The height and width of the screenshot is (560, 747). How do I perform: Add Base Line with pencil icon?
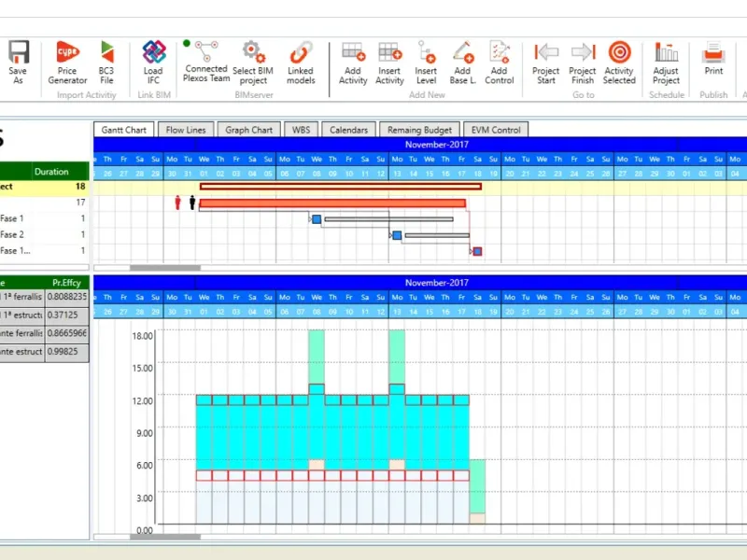tap(462, 52)
